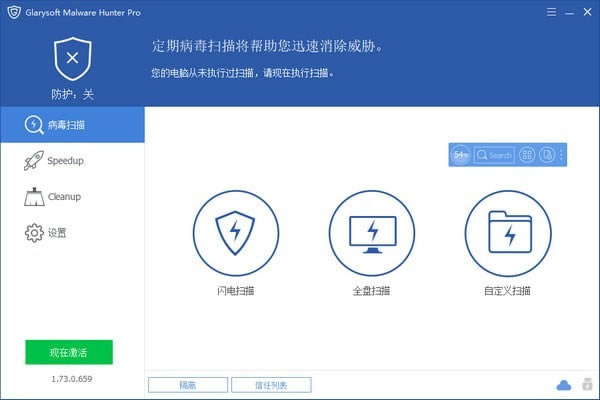Click the Search box in floating toolbar
The image size is (600, 400).
pos(494,155)
